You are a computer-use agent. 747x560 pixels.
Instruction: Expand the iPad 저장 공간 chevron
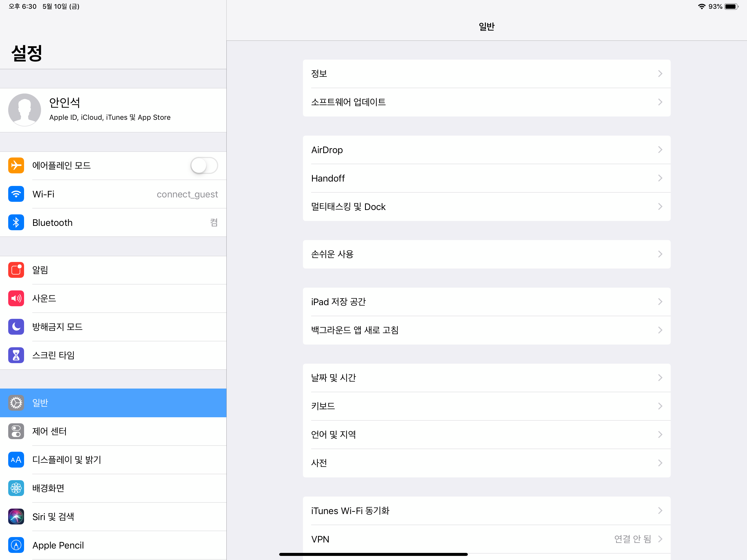pyautogui.click(x=660, y=302)
